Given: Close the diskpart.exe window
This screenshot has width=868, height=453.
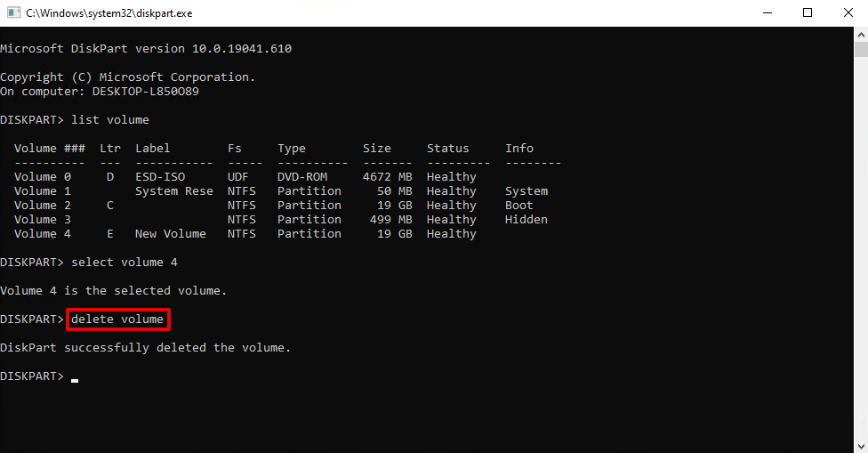Looking at the screenshot, I should coord(848,12).
